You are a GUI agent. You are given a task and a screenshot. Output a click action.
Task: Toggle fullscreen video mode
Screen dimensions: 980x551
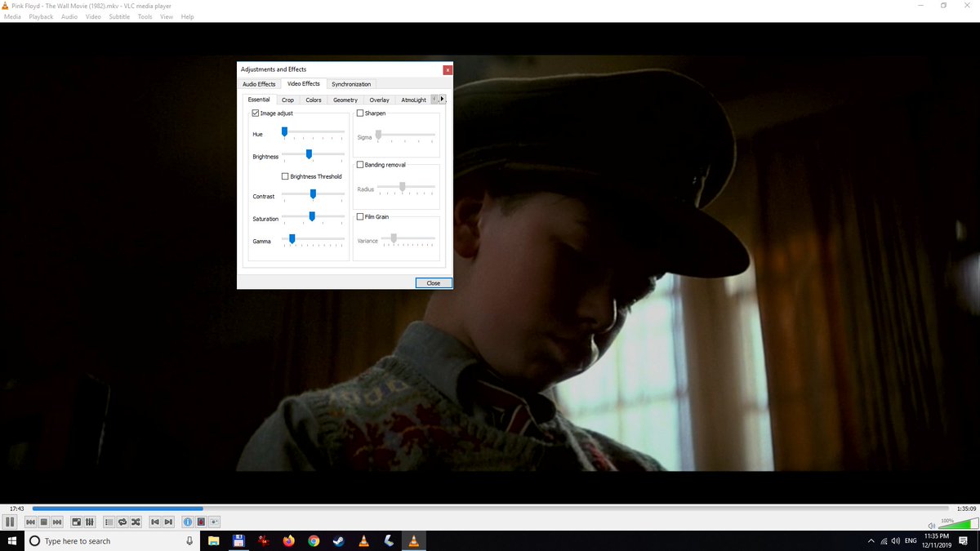coord(77,522)
